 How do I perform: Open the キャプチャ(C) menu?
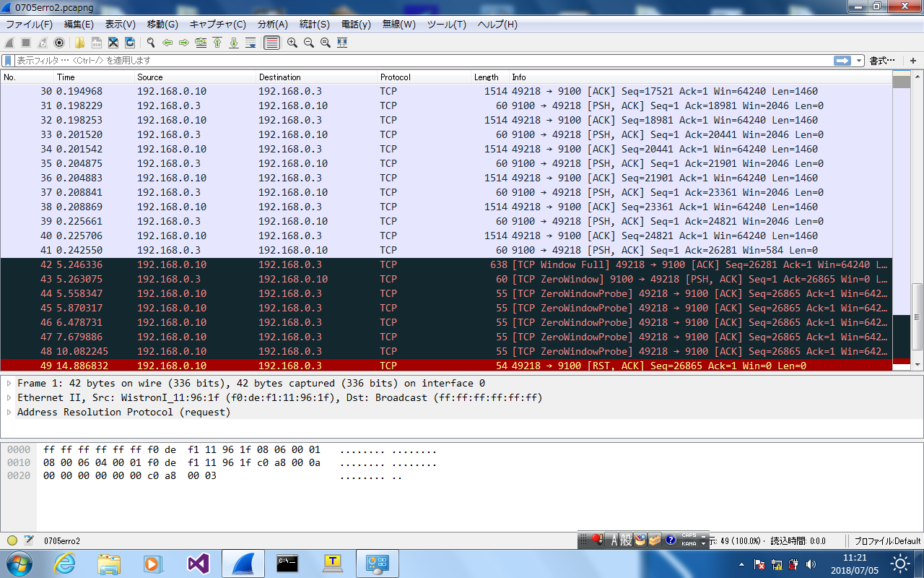(x=218, y=25)
